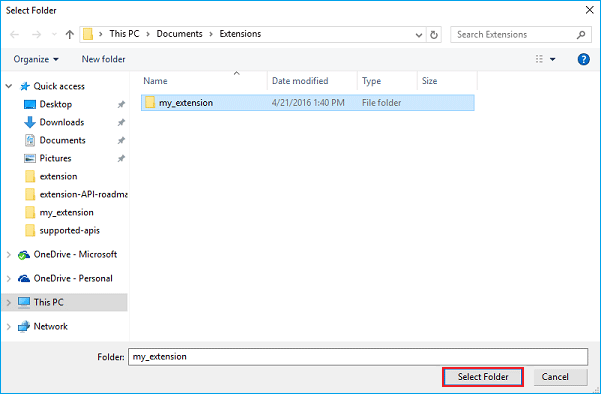
Task: Expand the This PC node
Action: (x=9, y=303)
